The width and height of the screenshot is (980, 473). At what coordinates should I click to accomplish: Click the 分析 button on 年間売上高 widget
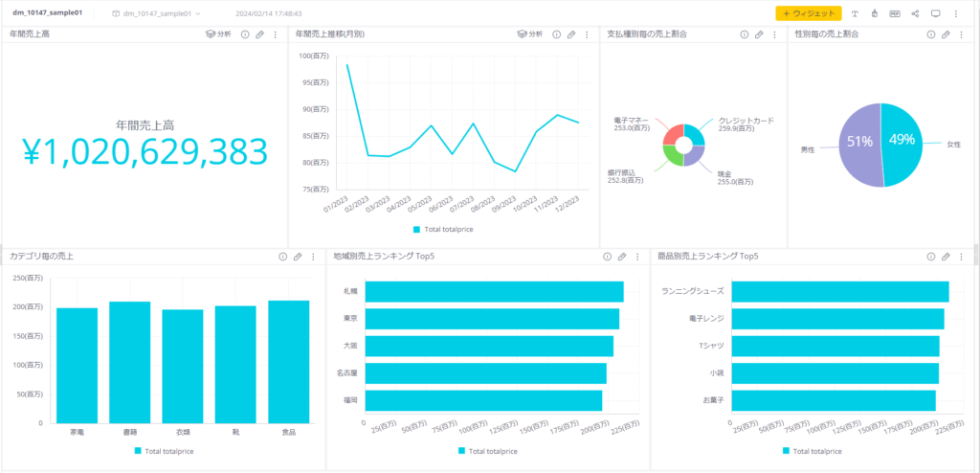click(218, 34)
